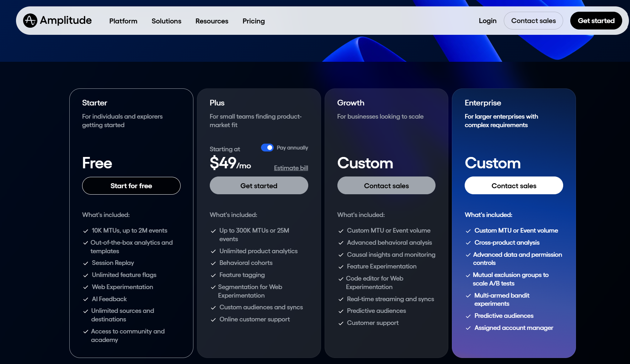The height and width of the screenshot is (364, 630).
Task: Click the black Get started button in header
Action: [596, 21]
